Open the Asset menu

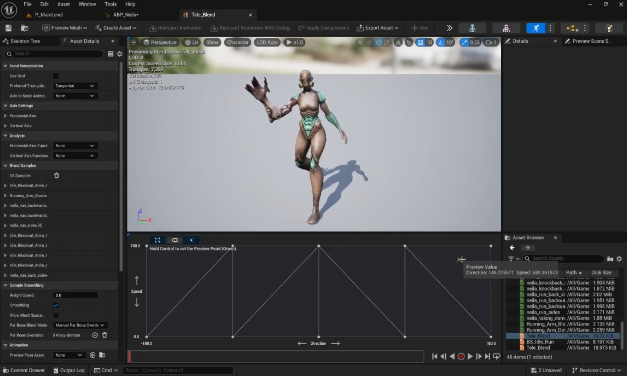tap(64, 4)
